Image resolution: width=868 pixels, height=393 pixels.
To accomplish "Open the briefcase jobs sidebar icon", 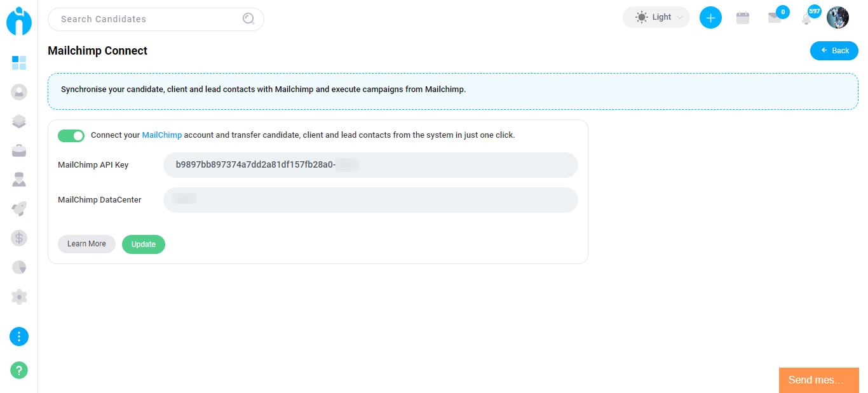I will 19,150.
